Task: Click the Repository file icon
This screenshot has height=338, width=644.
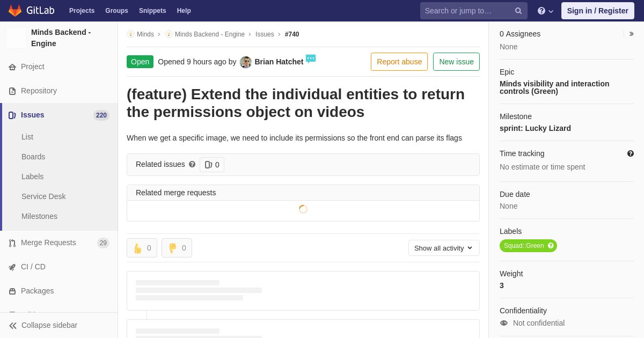Action: point(12,91)
